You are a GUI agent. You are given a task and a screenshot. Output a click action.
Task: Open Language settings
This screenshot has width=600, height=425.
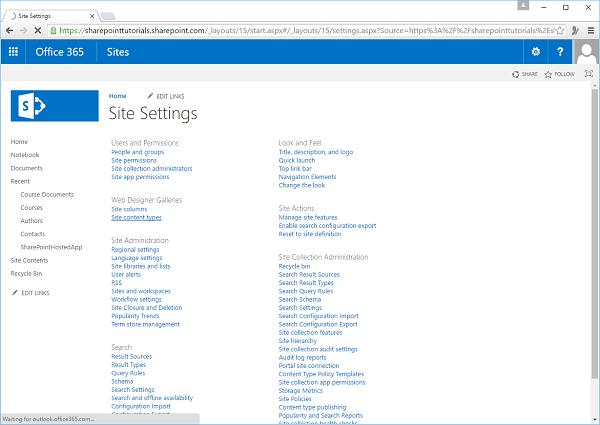[x=137, y=258]
